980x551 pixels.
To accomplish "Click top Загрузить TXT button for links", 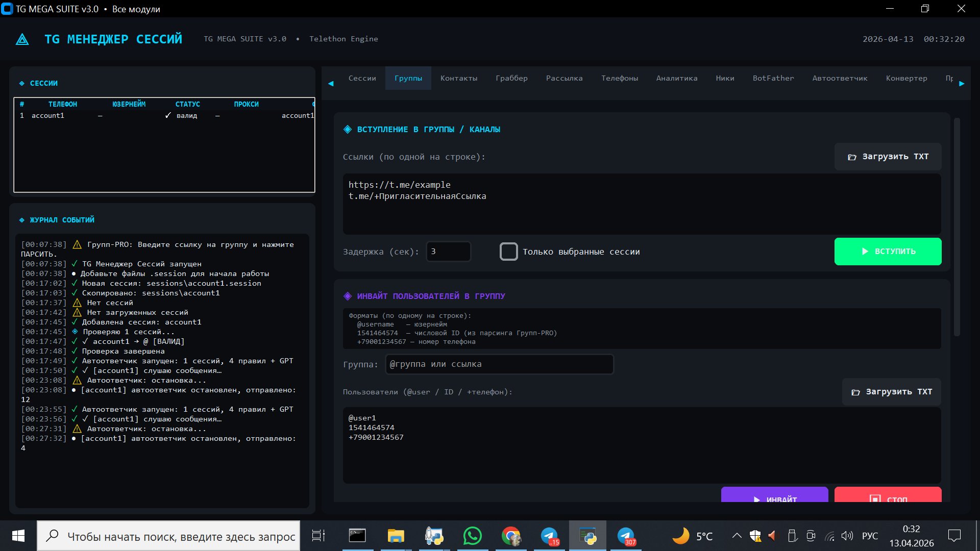I will [x=888, y=157].
